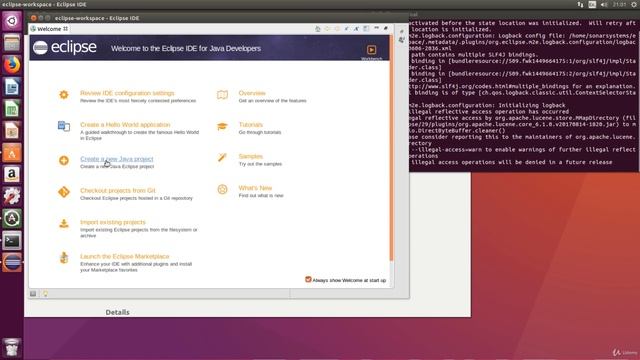Open System Settings from the launcher
This screenshot has width=640, height=360.
[x=12, y=196]
